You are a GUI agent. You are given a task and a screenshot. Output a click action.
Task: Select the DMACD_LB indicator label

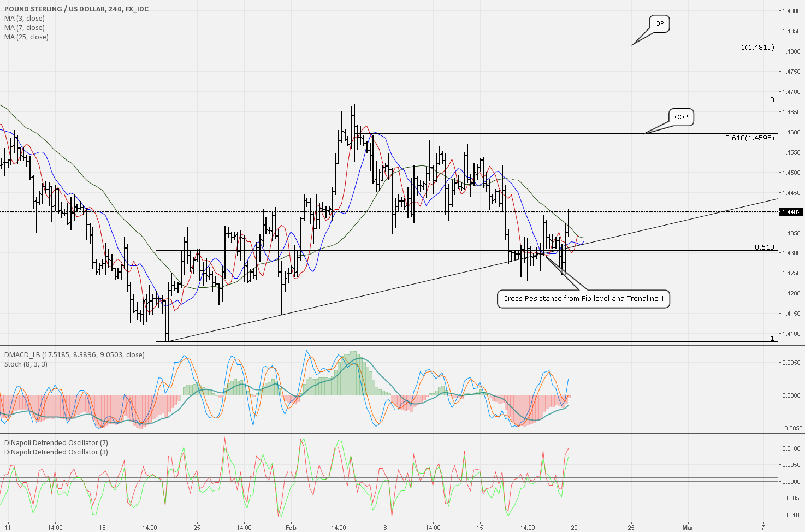point(74,355)
